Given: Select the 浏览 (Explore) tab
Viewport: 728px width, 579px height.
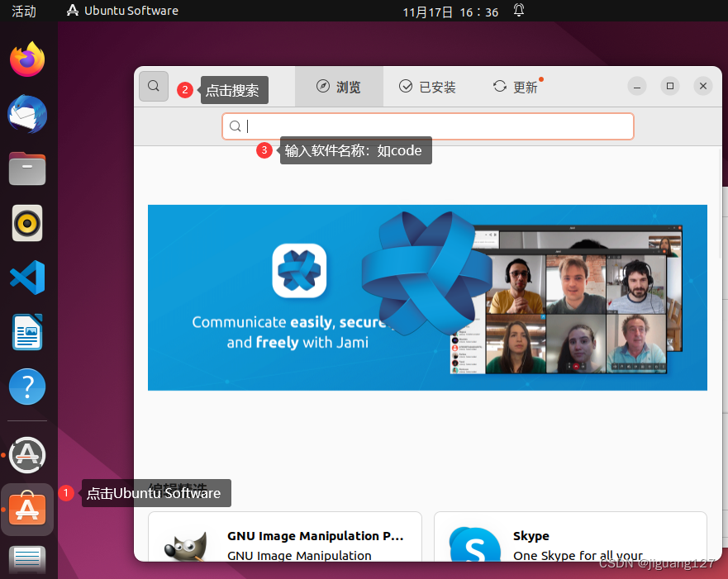Looking at the screenshot, I should tap(339, 86).
